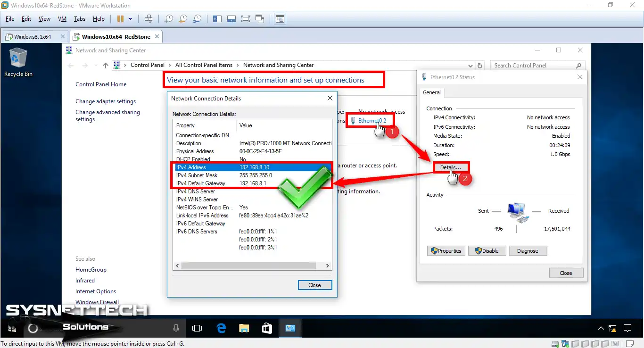Open the Snapshot Manager
This screenshot has width=644, height=348.
point(197,19)
